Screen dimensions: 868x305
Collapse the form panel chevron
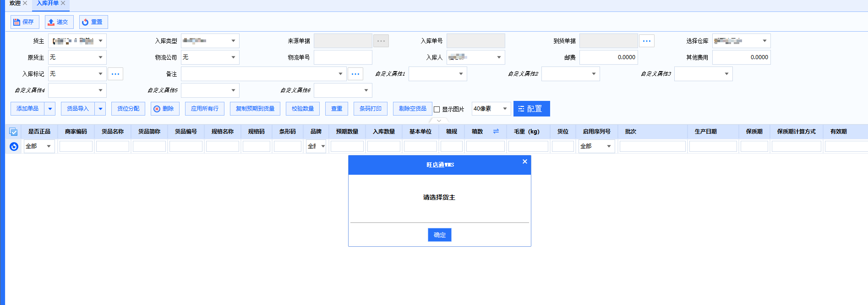pyautogui.click(x=439, y=121)
